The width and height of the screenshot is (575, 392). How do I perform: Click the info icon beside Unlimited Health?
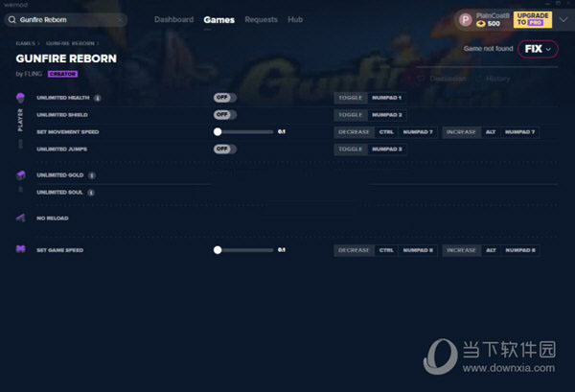tap(98, 98)
